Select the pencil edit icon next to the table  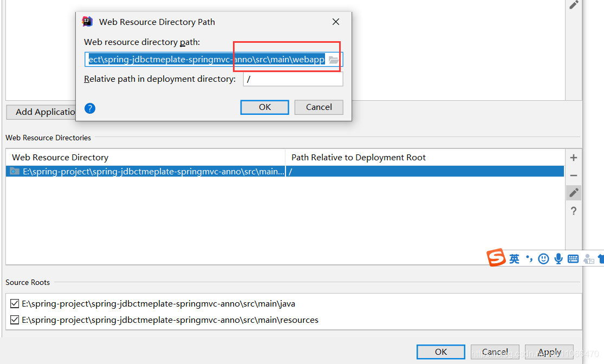click(x=573, y=192)
